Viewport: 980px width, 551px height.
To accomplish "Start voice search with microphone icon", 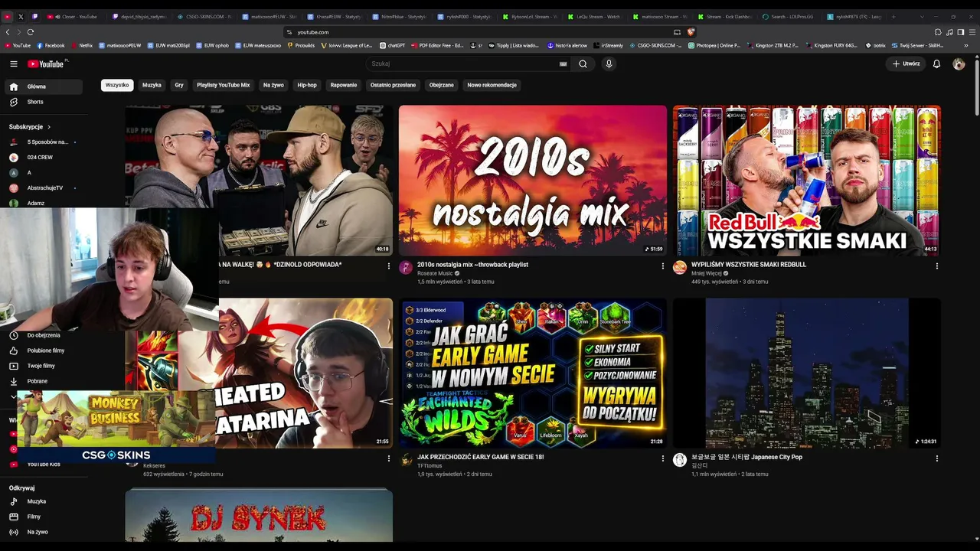I will [x=609, y=64].
